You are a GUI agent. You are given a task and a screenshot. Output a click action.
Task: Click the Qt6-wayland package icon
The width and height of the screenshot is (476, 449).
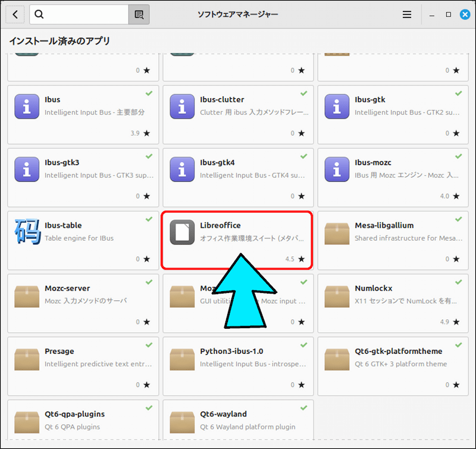(181, 422)
